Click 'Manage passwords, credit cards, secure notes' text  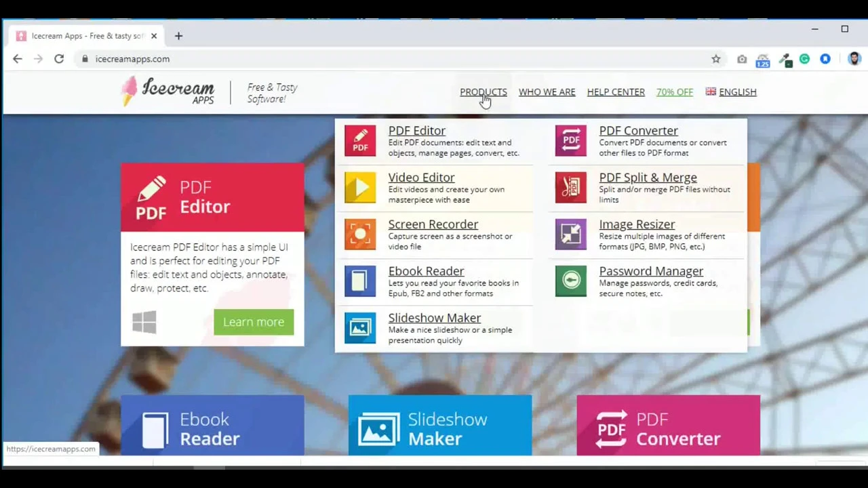[x=658, y=288]
